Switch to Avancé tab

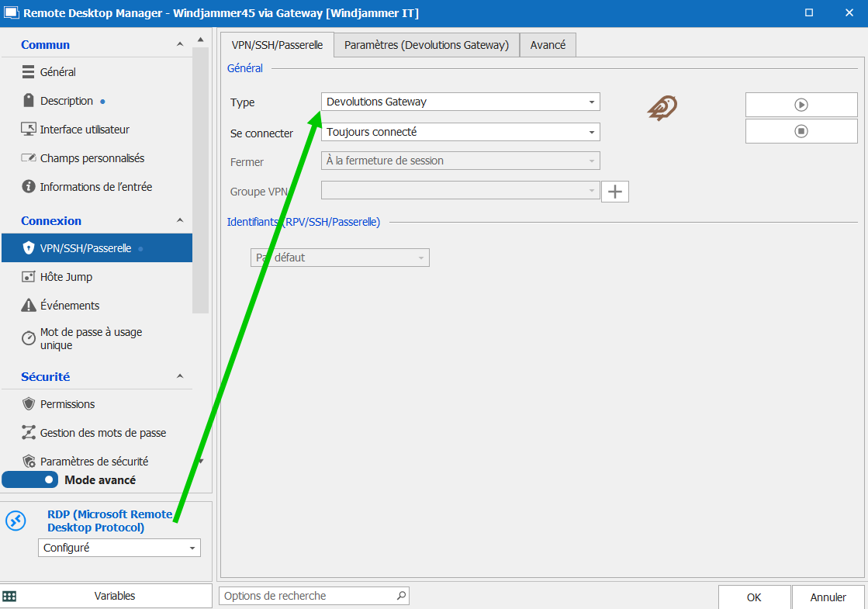click(x=548, y=45)
